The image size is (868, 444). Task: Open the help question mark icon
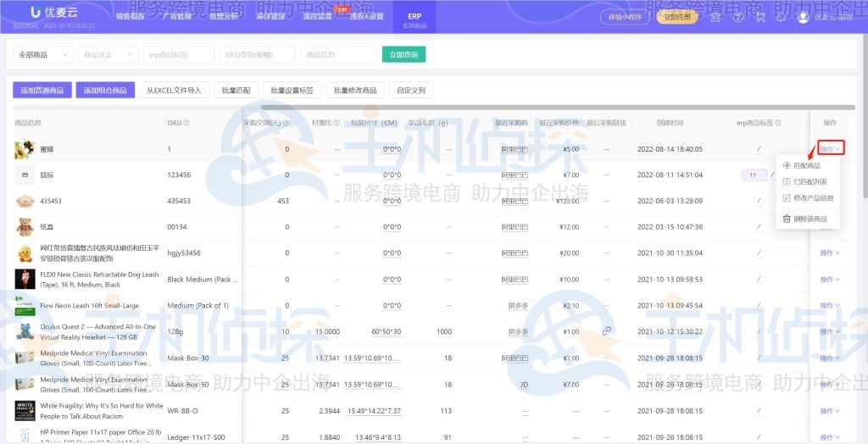pos(737,17)
